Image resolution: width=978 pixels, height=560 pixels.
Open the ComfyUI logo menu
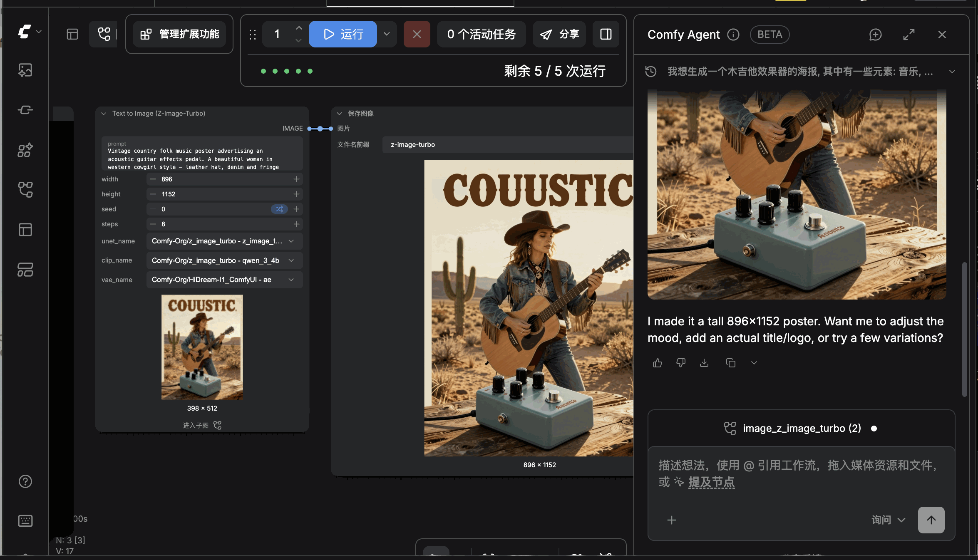29,32
